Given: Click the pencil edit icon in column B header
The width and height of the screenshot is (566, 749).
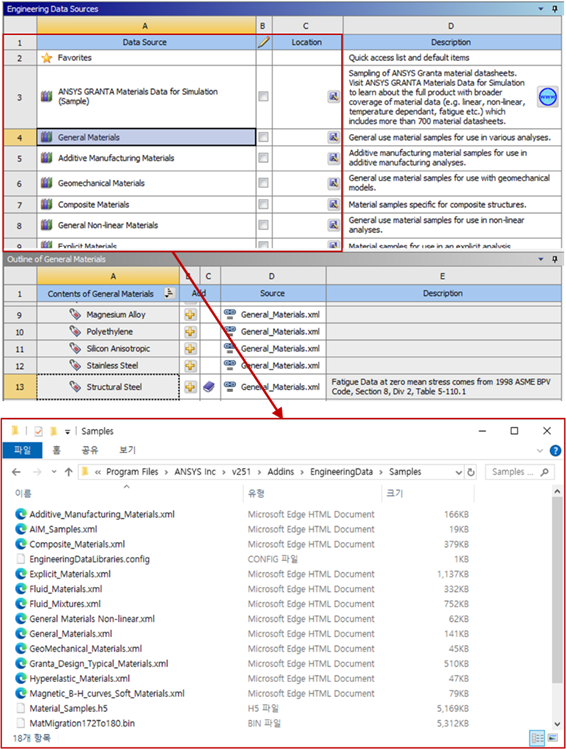Looking at the screenshot, I should [x=264, y=42].
